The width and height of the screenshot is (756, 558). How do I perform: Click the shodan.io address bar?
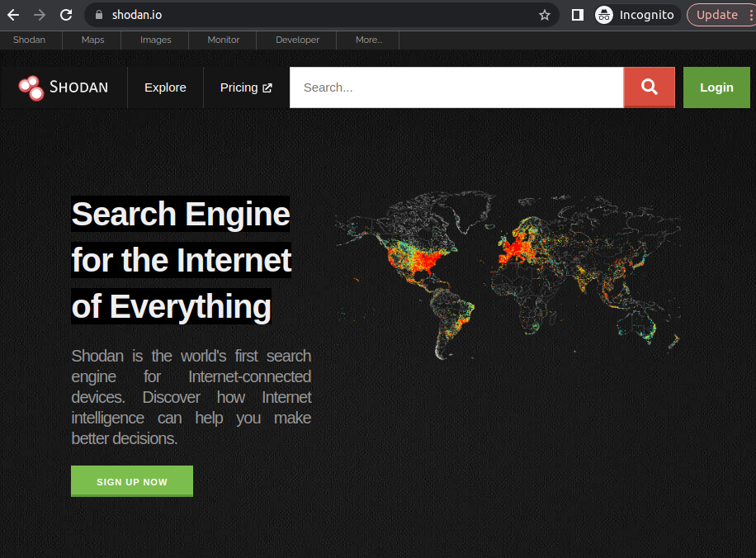[321, 15]
